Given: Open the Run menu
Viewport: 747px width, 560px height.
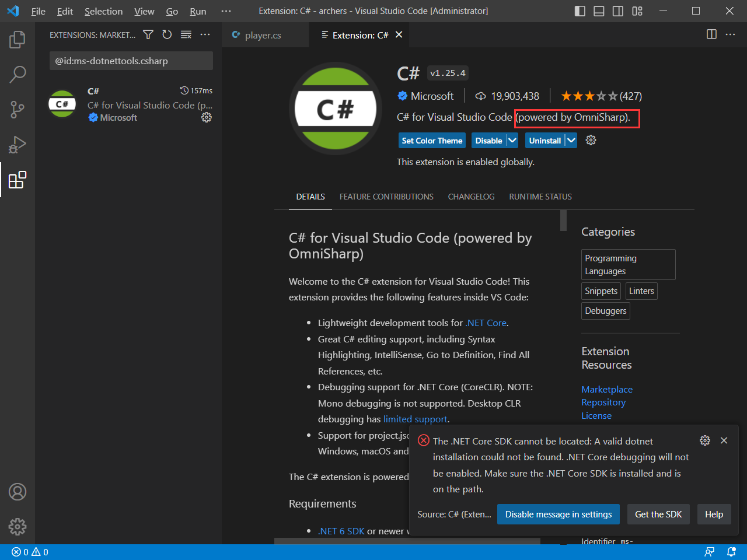Looking at the screenshot, I should pyautogui.click(x=198, y=11).
